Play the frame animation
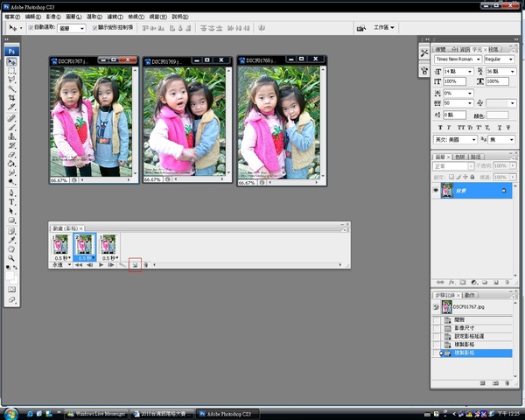The width and height of the screenshot is (525, 420). pyautogui.click(x=101, y=265)
